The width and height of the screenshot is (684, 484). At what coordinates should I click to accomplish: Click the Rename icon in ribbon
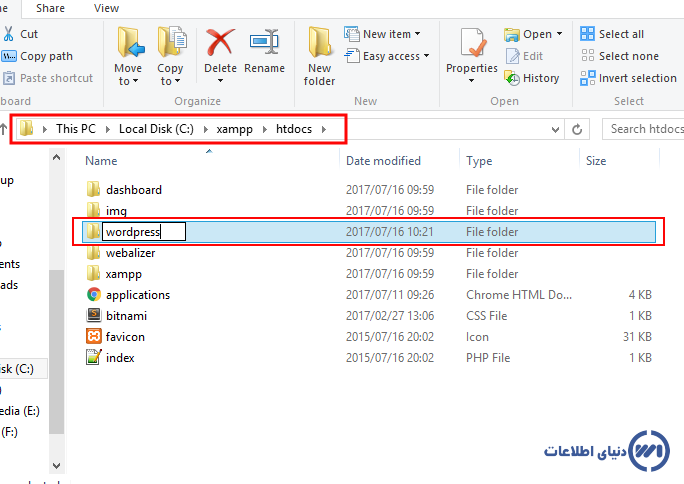[x=264, y=43]
